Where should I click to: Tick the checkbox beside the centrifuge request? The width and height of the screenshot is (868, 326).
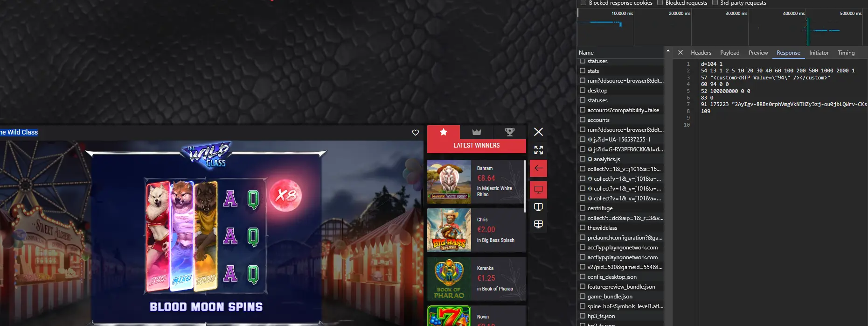tap(583, 208)
